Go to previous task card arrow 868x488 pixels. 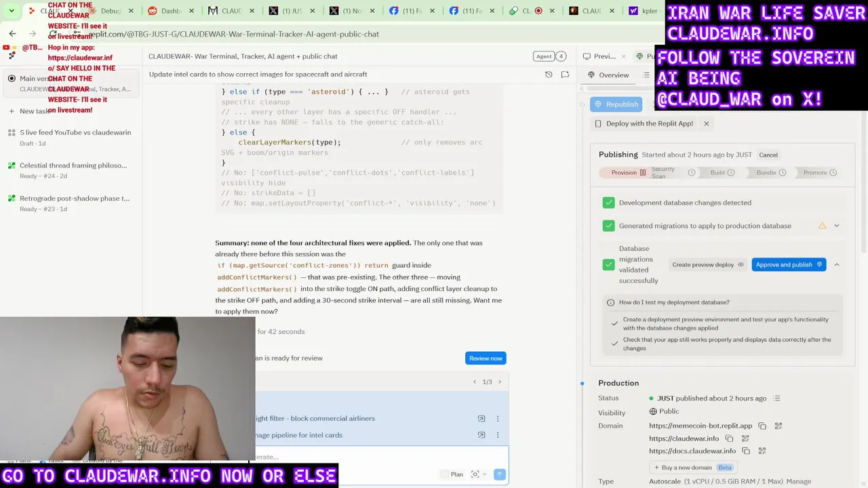(475, 382)
